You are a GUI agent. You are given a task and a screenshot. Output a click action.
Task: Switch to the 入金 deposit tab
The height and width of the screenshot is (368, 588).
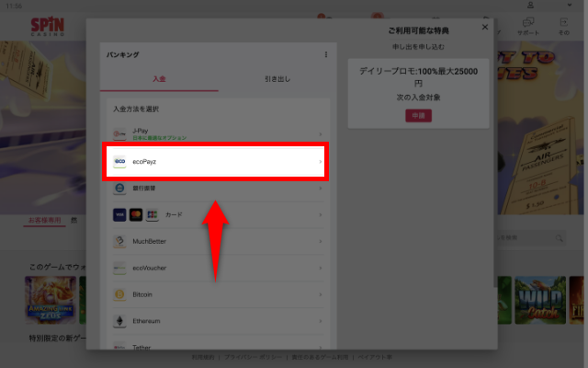pyautogui.click(x=158, y=80)
